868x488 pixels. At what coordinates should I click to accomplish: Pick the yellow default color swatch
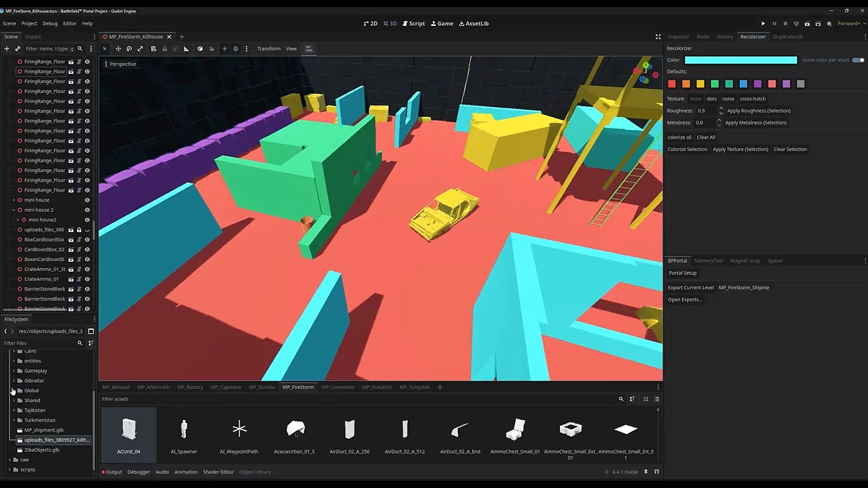[x=700, y=84]
